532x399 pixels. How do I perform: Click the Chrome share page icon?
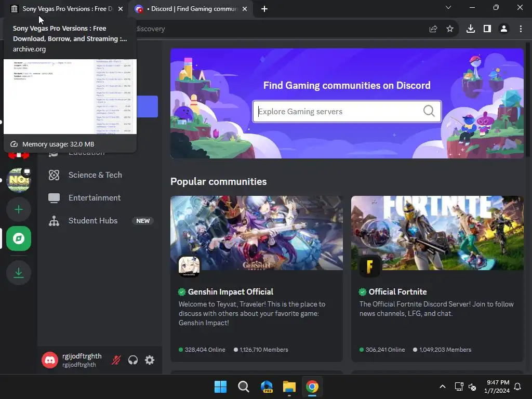tap(433, 29)
